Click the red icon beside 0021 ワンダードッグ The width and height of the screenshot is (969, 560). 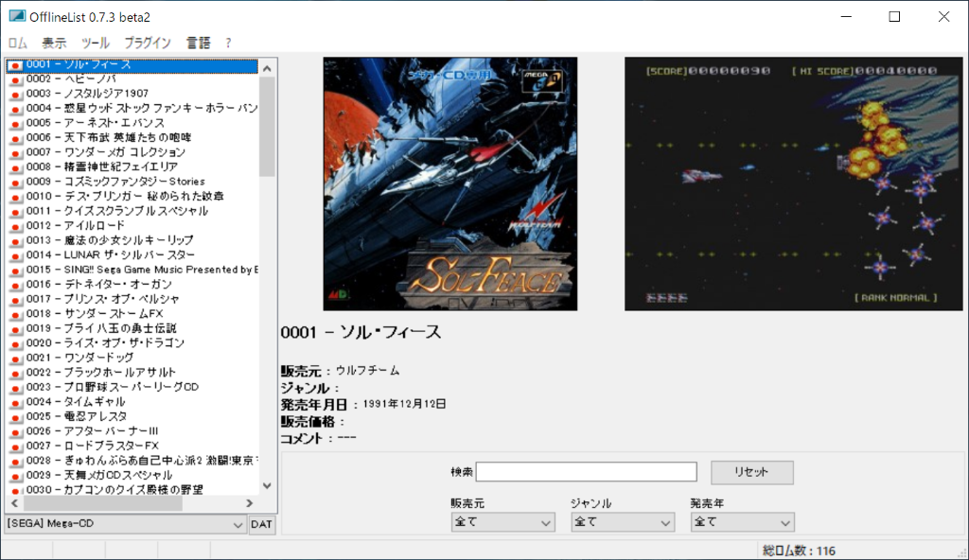15,359
